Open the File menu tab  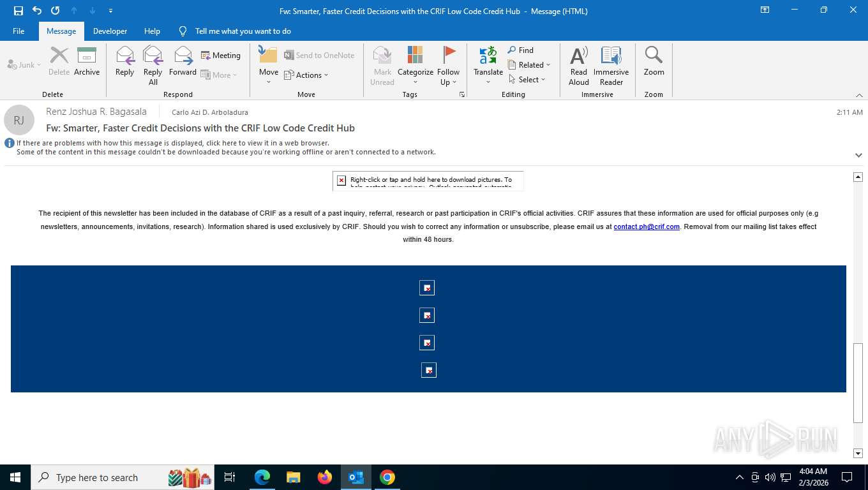(19, 31)
